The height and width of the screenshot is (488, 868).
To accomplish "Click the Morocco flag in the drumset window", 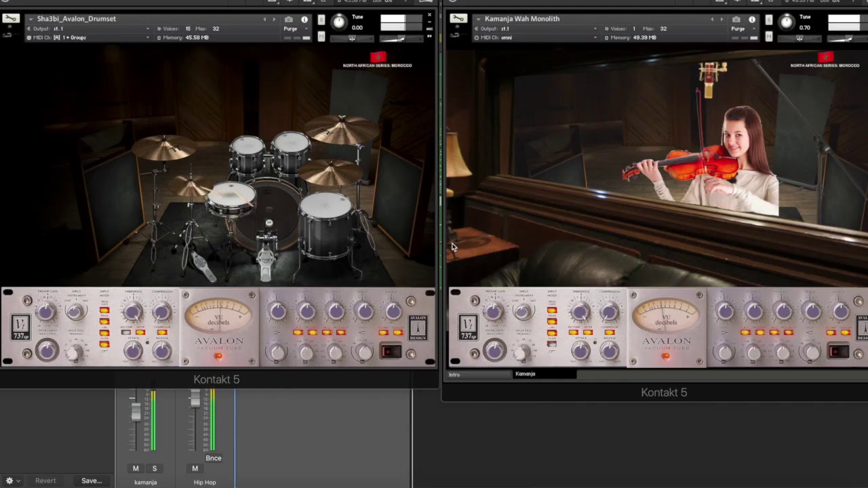I will click(x=378, y=57).
